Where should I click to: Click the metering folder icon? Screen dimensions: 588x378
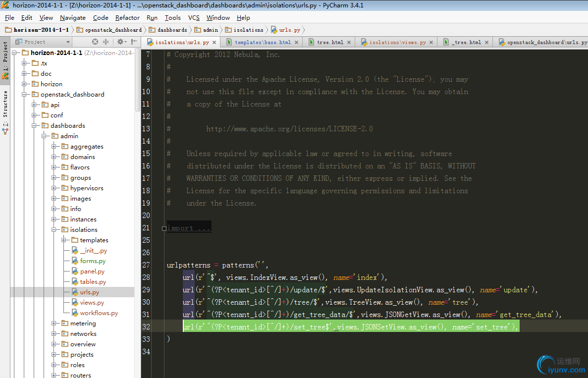pyautogui.click(x=65, y=323)
